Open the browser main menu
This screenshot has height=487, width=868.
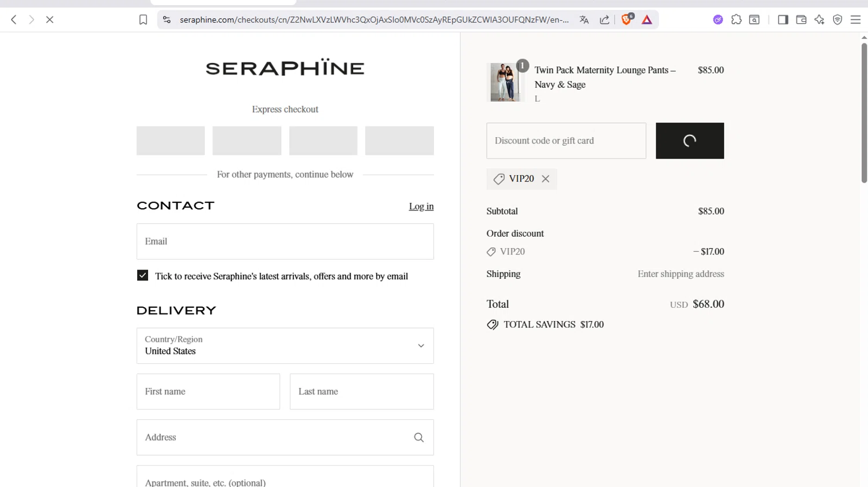(856, 20)
